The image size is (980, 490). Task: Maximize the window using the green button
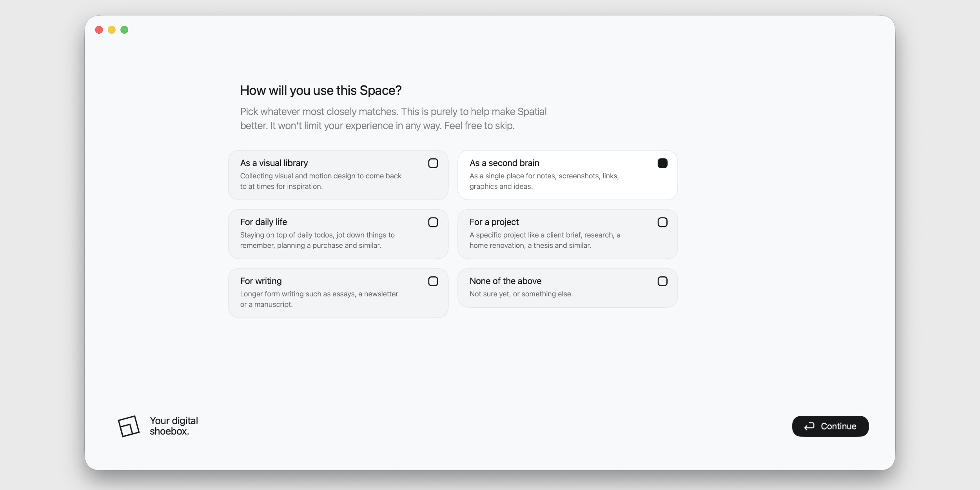tap(124, 30)
